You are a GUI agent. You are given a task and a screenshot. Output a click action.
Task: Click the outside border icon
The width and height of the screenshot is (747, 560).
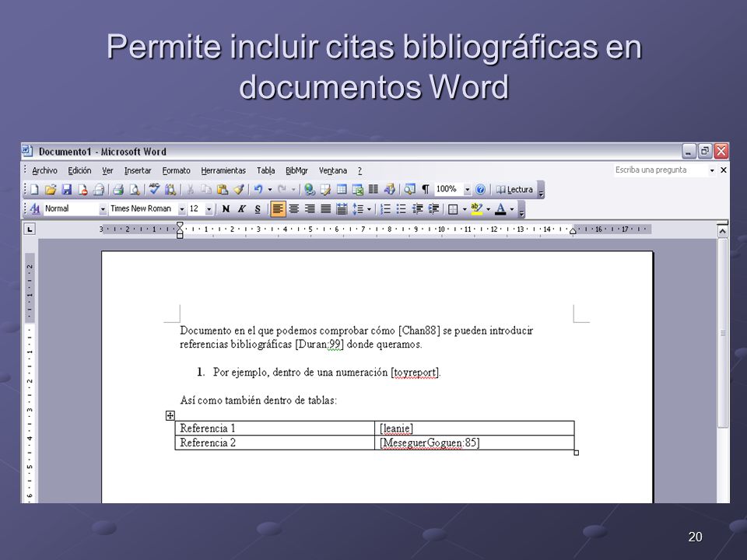click(x=453, y=208)
